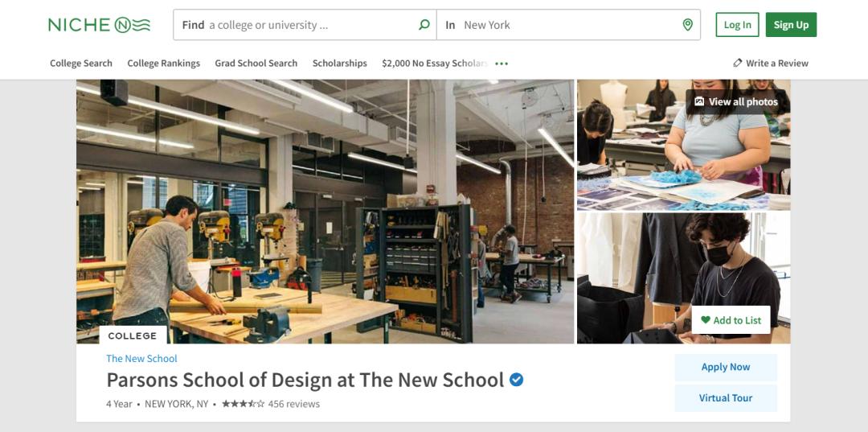Go to Grad School Search
Screen dimensions: 868x432
256,64
